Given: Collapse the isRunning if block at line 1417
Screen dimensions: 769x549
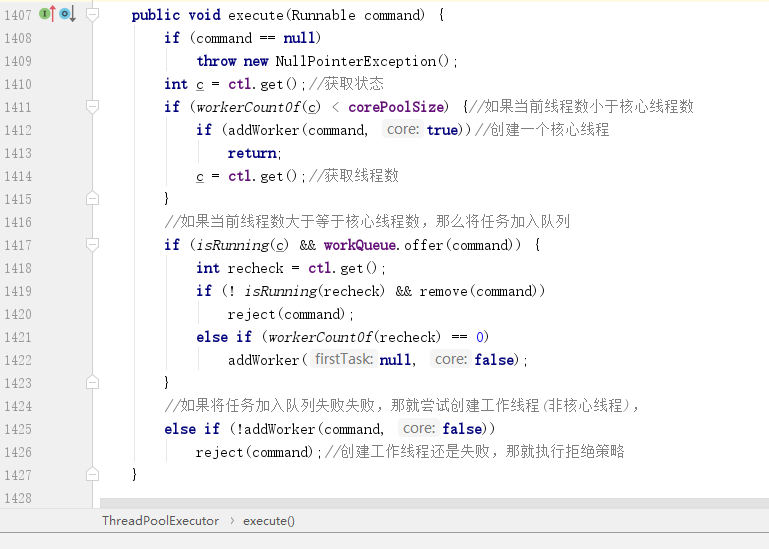Looking at the screenshot, I should [92, 244].
